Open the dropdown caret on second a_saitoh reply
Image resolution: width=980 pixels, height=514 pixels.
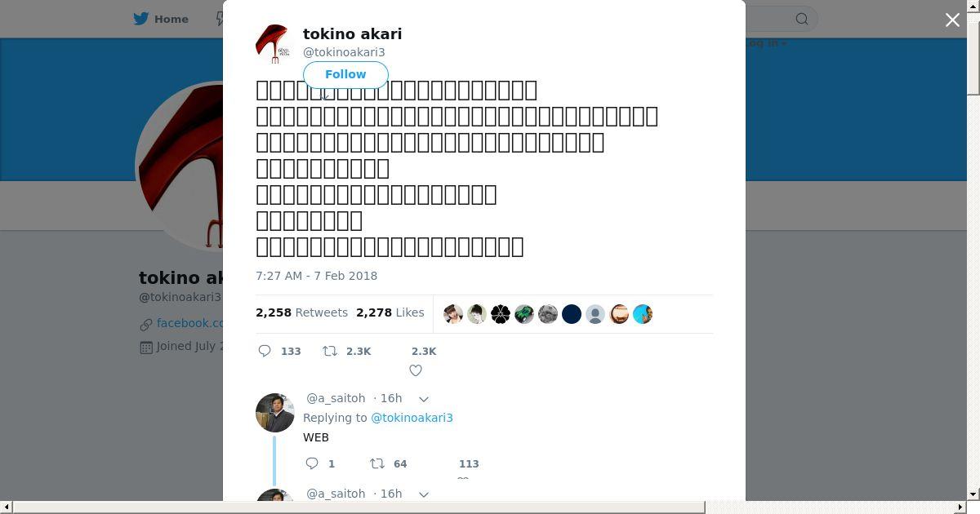[424, 494]
